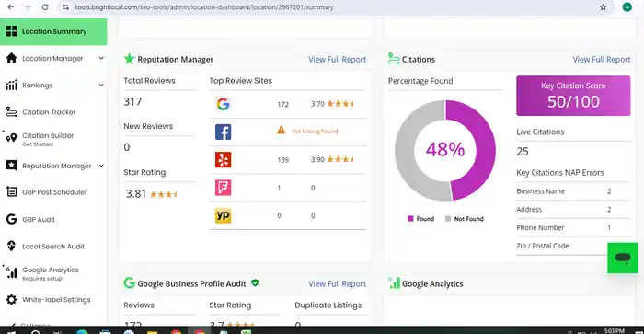Open the browser profile avatar
The height and width of the screenshot is (334, 644).
(x=627, y=7)
